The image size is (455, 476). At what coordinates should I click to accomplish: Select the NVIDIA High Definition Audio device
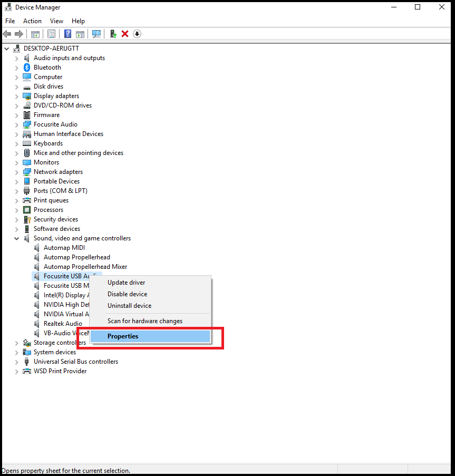(66, 305)
